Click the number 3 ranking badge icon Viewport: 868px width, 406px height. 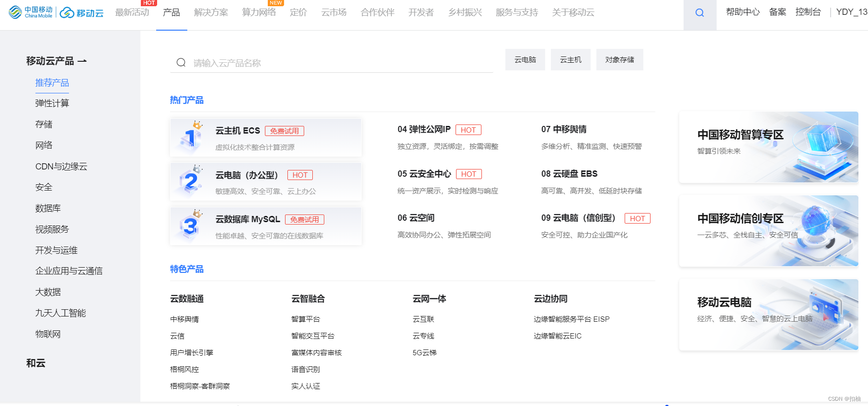[191, 226]
